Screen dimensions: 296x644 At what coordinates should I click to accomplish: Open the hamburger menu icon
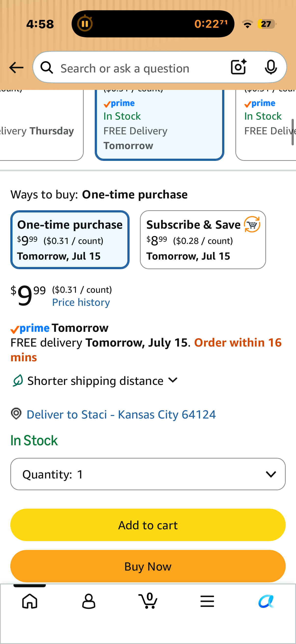207,601
